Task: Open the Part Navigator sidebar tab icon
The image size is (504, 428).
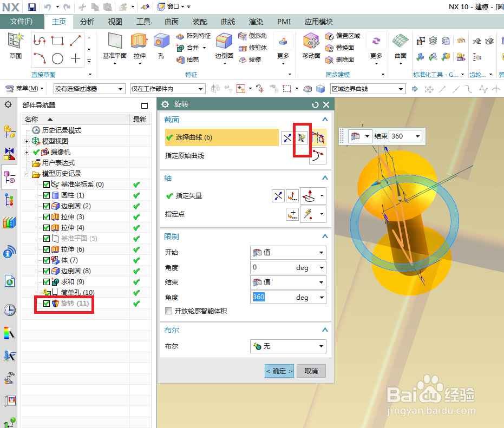Action: pyautogui.click(x=9, y=177)
